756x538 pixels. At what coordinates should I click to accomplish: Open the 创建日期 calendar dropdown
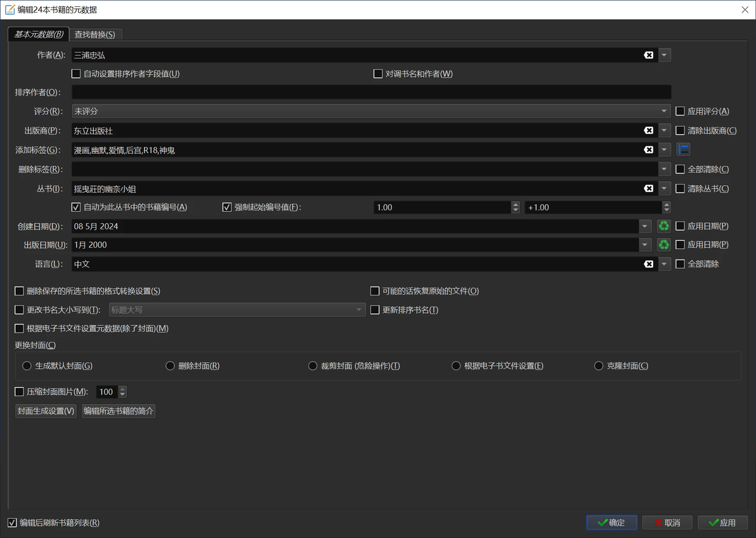[645, 226]
